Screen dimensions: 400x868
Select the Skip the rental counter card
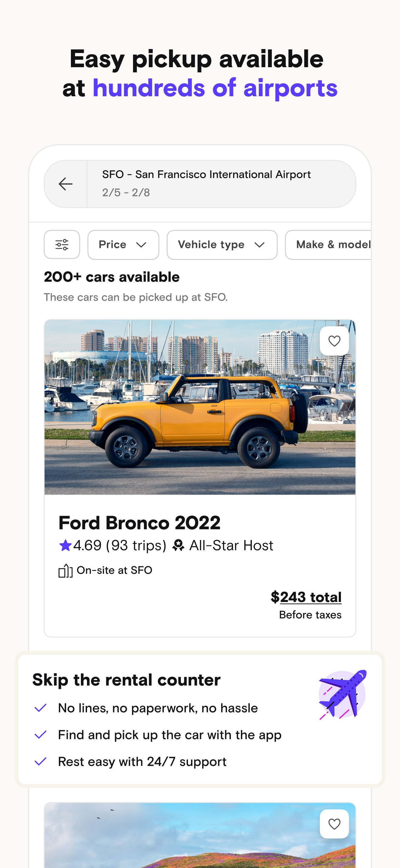point(200,719)
